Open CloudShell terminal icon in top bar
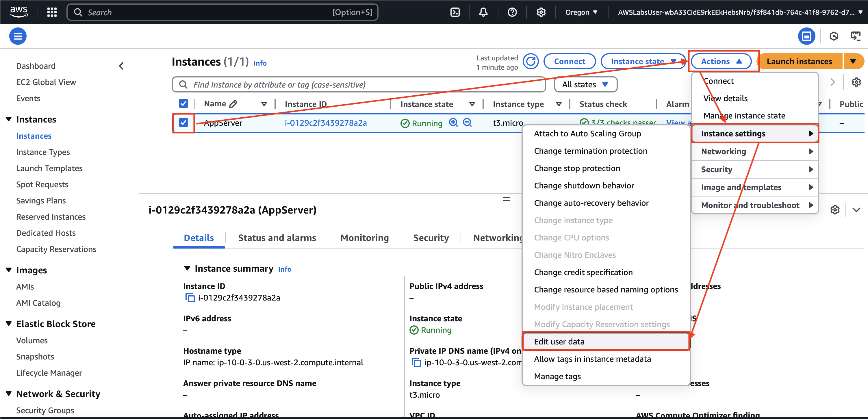Viewport: 868px width, 419px height. coord(455,12)
